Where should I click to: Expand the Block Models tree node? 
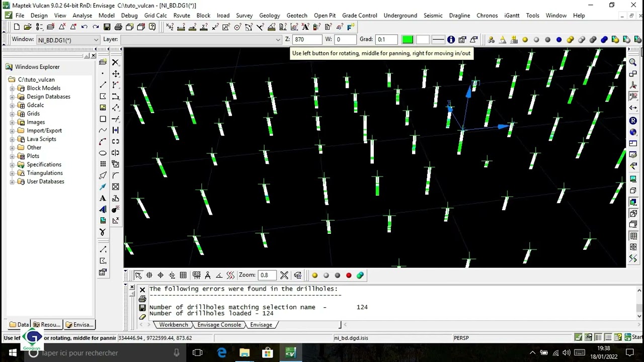click(x=12, y=88)
